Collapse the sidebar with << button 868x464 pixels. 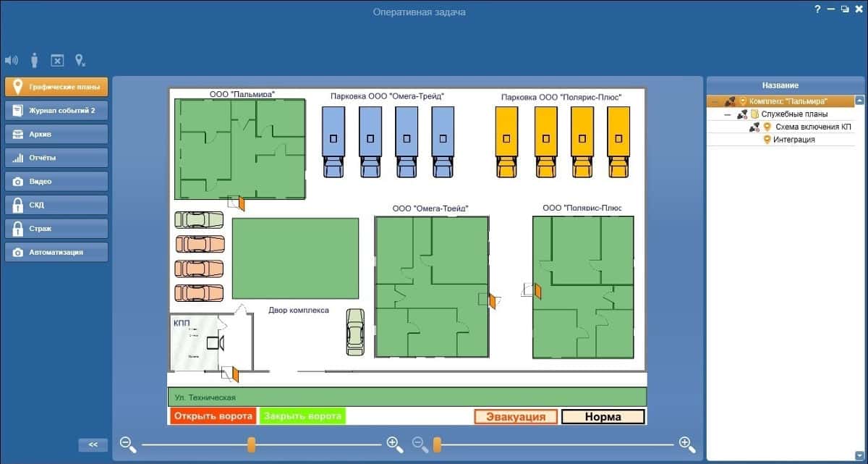pyautogui.click(x=93, y=444)
